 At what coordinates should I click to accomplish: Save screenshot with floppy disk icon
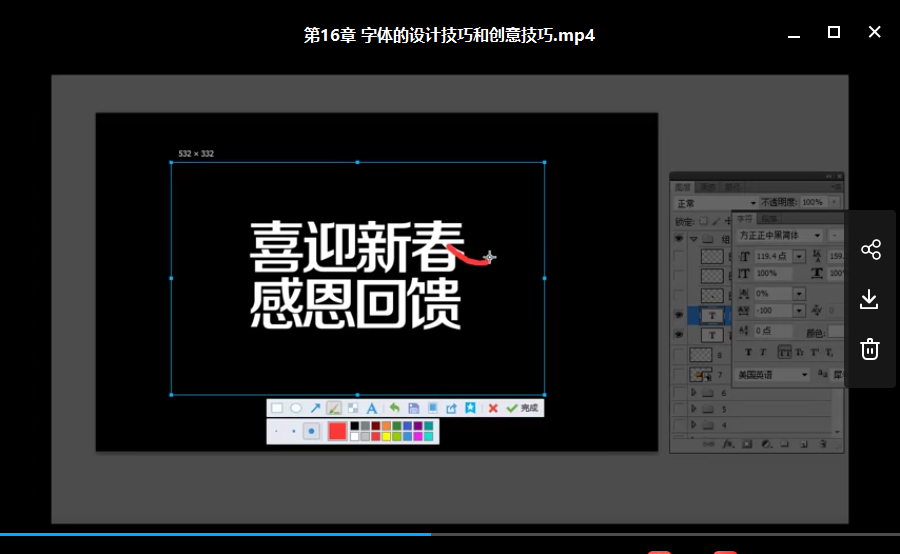(413, 408)
